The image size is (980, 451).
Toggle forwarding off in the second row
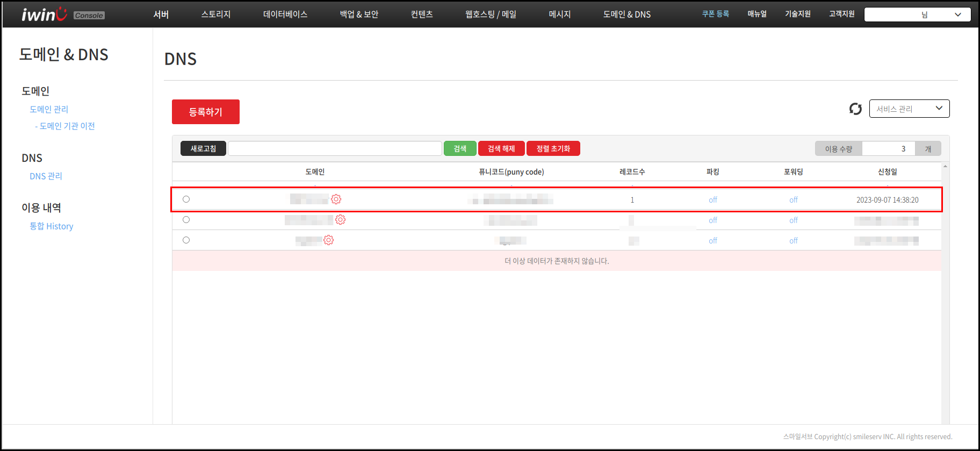[x=793, y=220]
